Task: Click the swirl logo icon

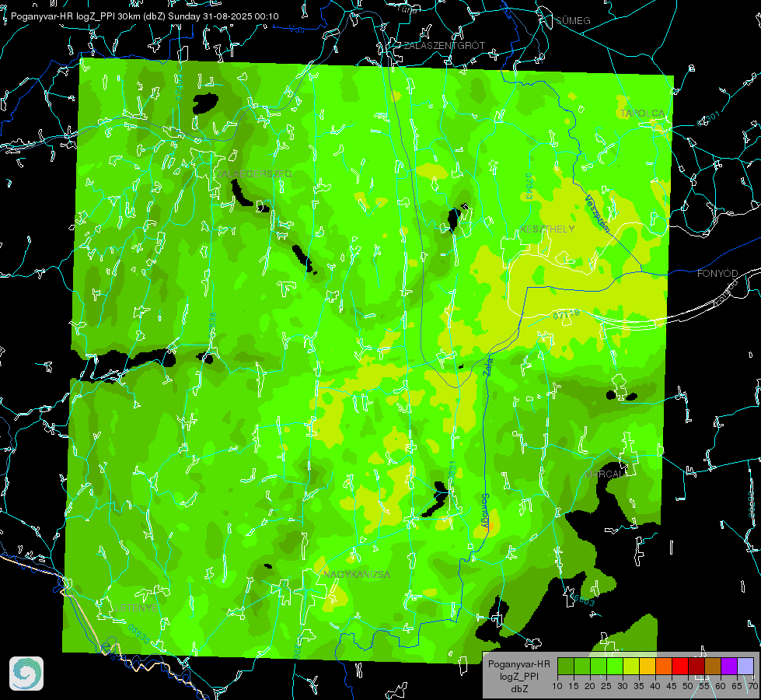Action: pos(26,674)
